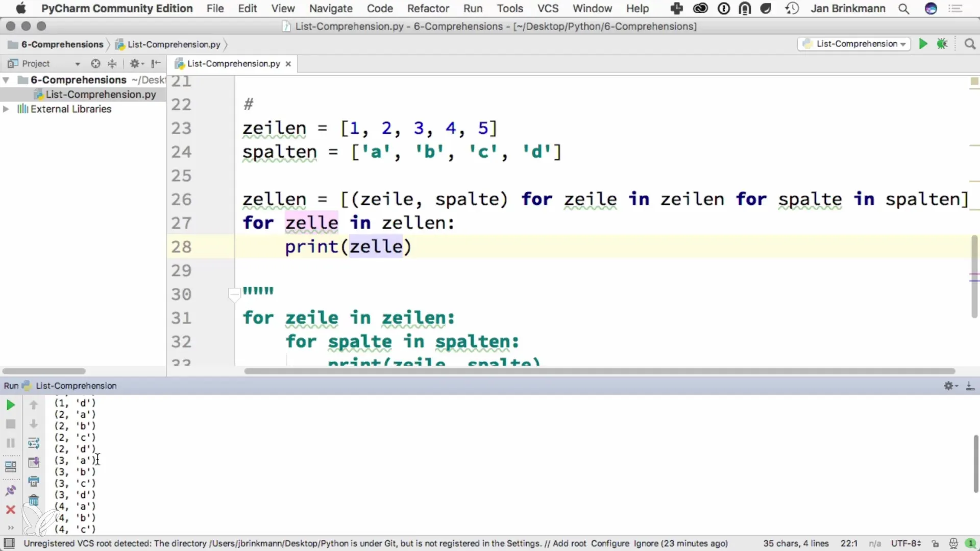980x551 pixels.
Task: Open Search Everywhere magnifier in PyCharm toolbar
Action: pyautogui.click(x=970, y=44)
